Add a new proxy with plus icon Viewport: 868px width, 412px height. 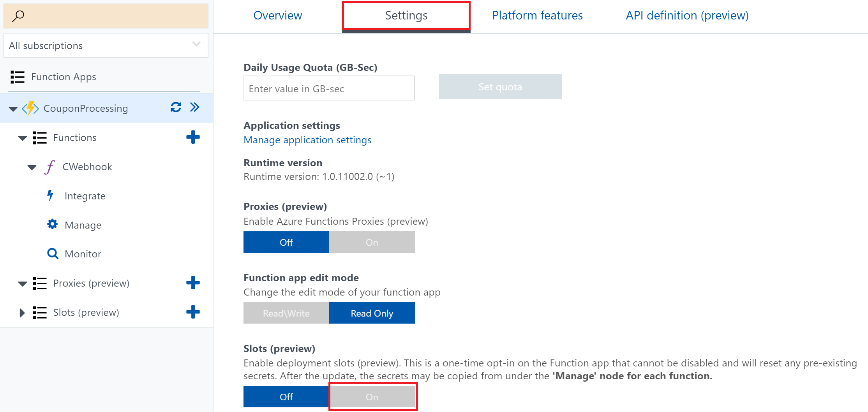point(193,283)
